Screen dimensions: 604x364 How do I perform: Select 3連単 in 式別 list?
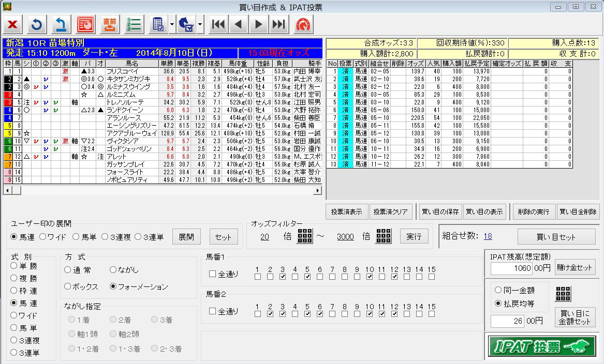point(25,353)
